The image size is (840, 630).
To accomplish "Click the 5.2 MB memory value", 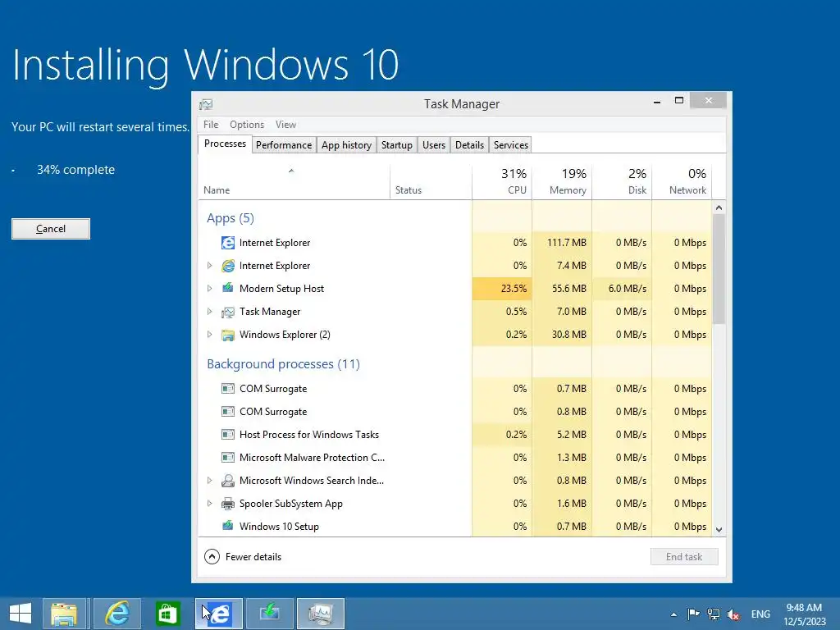I will click(x=572, y=435).
